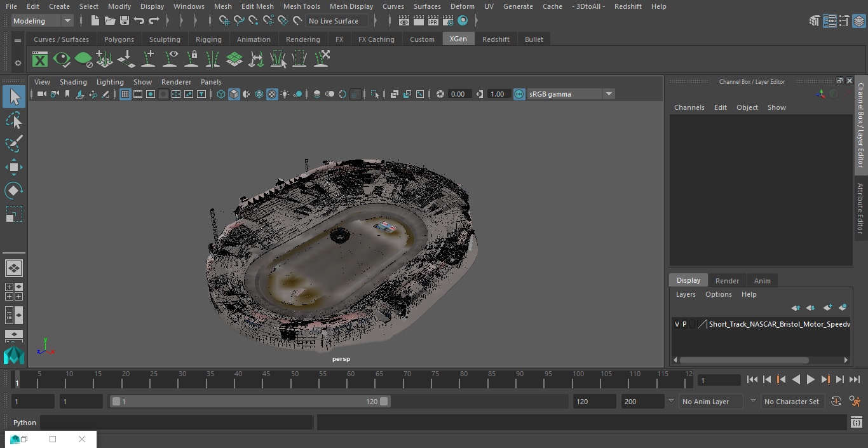The height and width of the screenshot is (448, 868).
Task: Toggle layer visibility V box
Action: pyautogui.click(x=677, y=324)
